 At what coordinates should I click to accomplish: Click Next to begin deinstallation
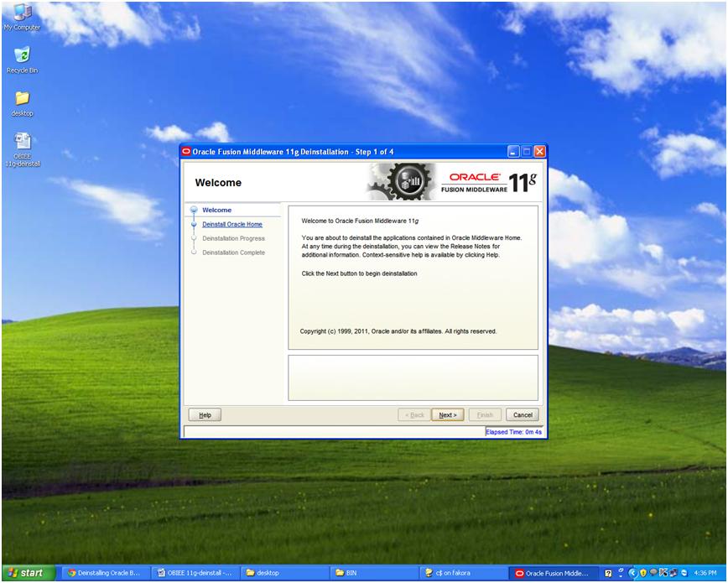[x=448, y=415]
